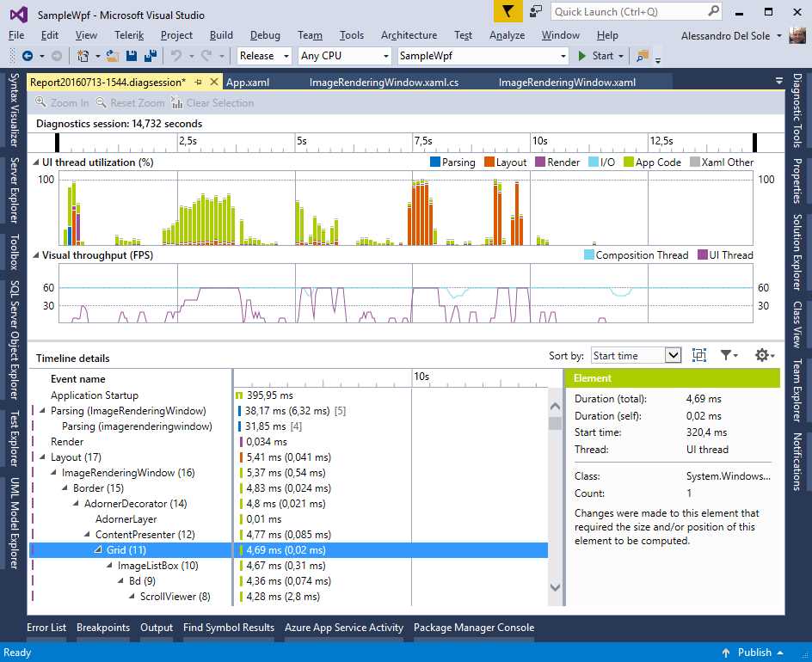Viewport: 812px width, 662px height.
Task: Click the settings gear in Timeline details
Action: (762, 355)
